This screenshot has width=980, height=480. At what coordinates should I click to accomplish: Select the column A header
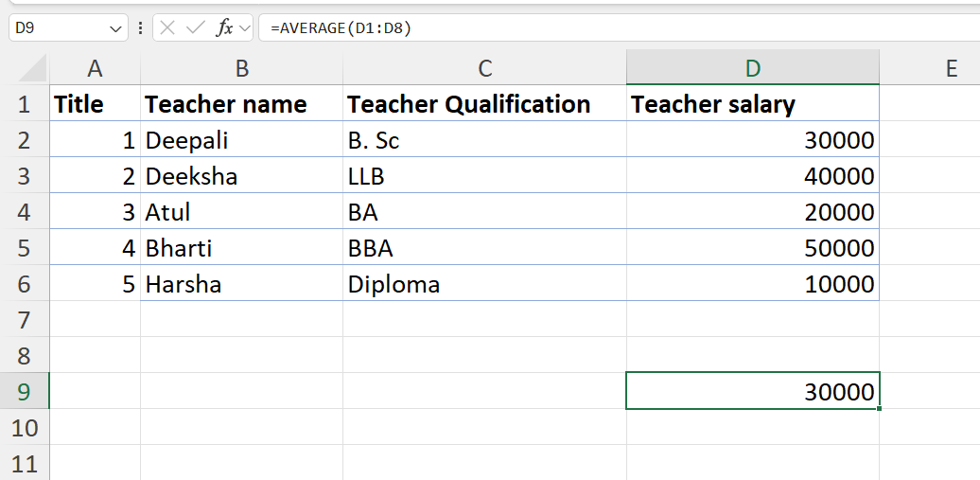pos(95,67)
